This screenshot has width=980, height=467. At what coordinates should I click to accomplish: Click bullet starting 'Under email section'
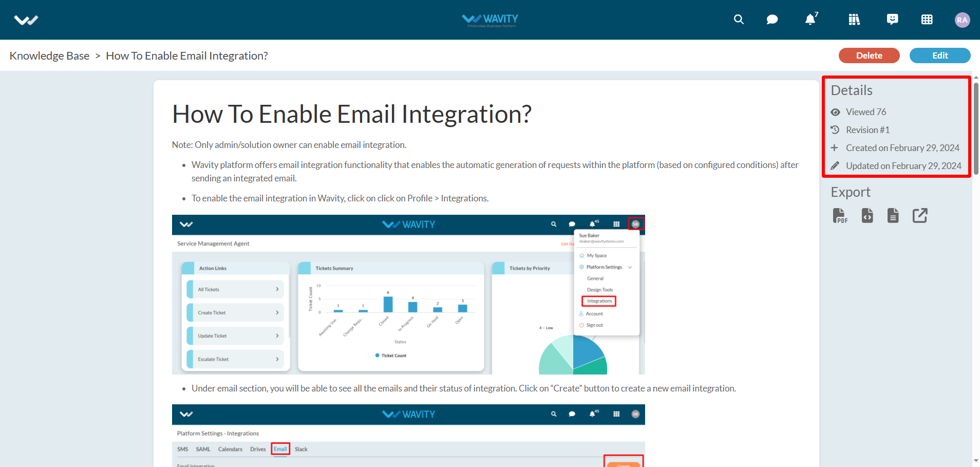(x=464, y=388)
